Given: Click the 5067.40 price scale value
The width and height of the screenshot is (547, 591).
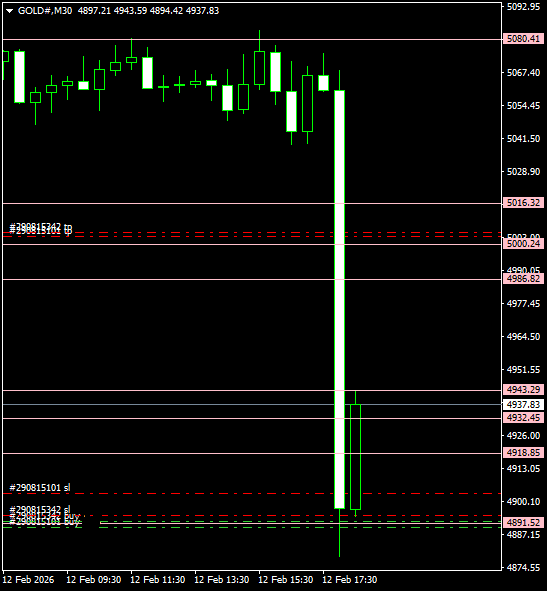Looking at the screenshot, I should [x=523, y=72].
